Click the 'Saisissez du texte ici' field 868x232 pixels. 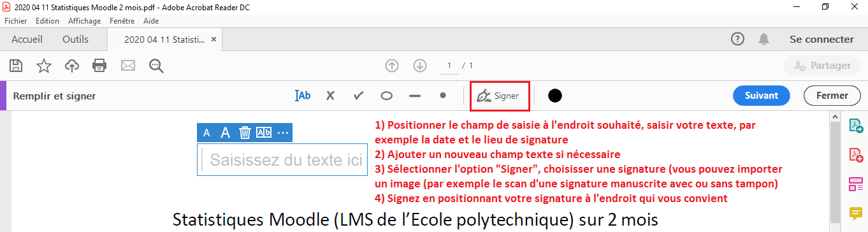tap(282, 160)
